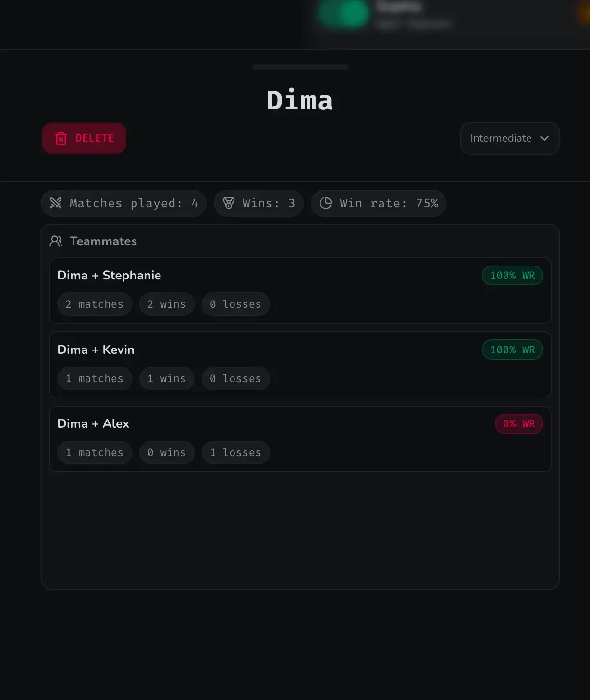The height and width of the screenshot is (700, 590).
Task: Click the crossed swords matches icon
Action: point(55,203)
